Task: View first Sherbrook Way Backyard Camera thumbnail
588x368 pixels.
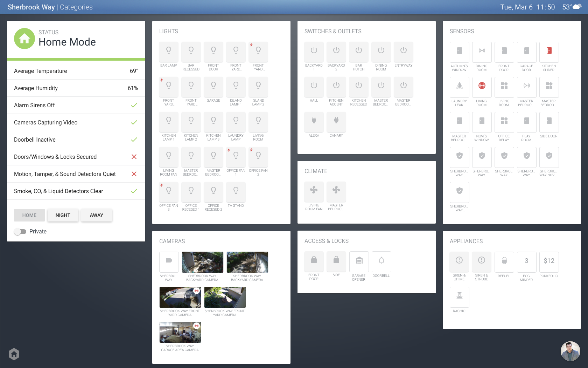Action: click(x=203, y=262)
